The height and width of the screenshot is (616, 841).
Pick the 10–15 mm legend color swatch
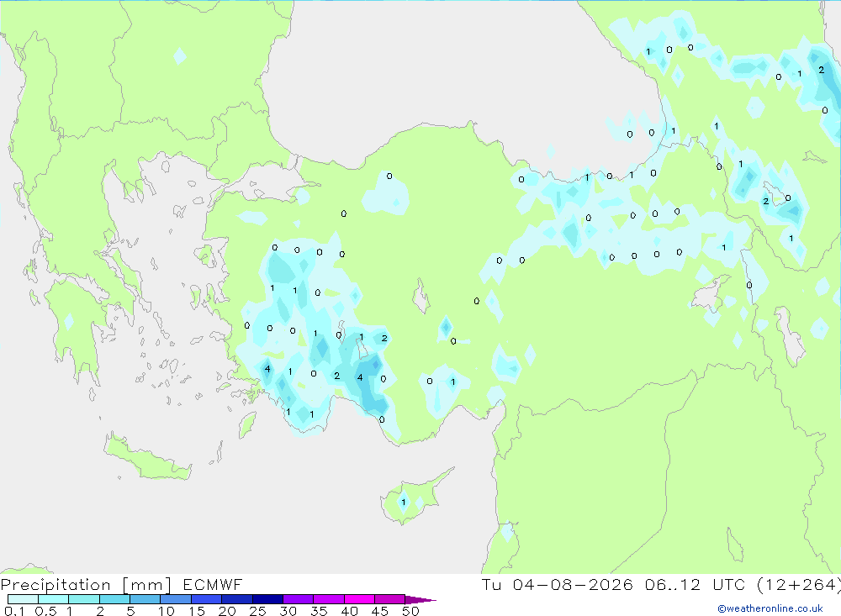coord(176,599)
